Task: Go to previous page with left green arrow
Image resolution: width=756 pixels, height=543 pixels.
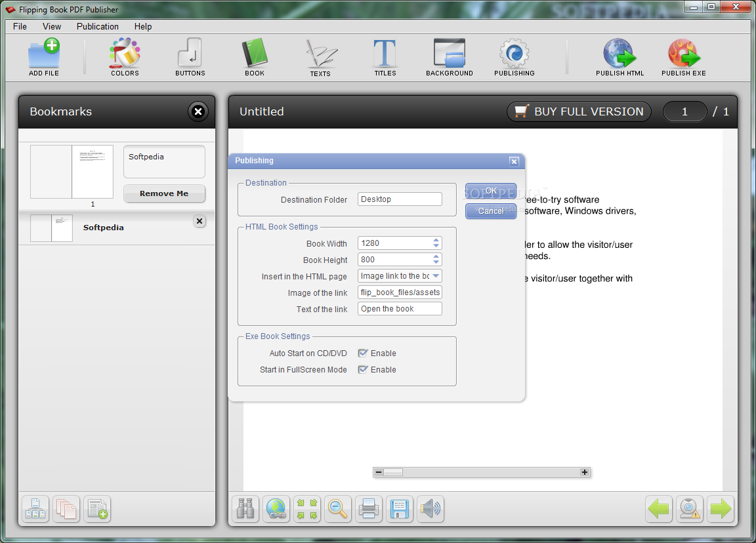Action: [659, 509]
